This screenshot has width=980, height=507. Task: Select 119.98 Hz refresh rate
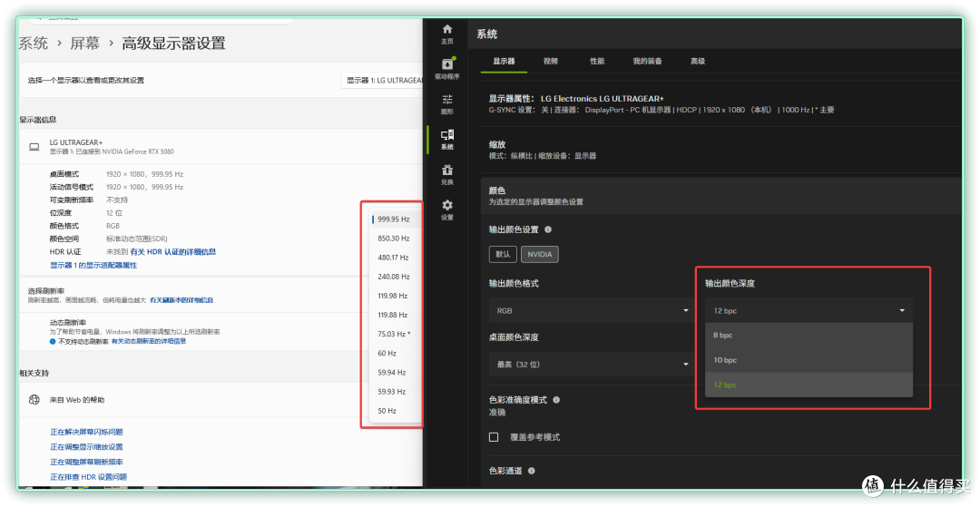tap(395, 296)
